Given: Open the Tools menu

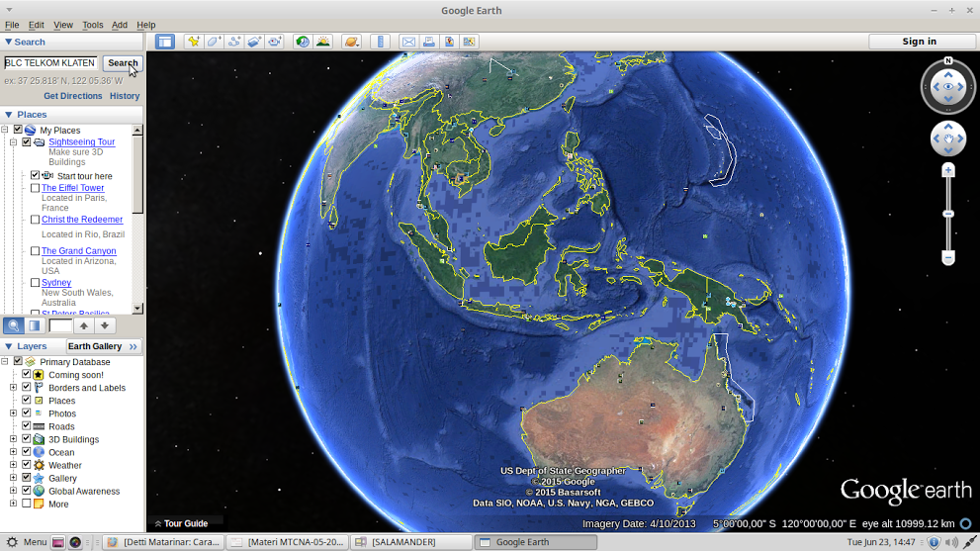Looking at the screenshot, I should point(93,25).
